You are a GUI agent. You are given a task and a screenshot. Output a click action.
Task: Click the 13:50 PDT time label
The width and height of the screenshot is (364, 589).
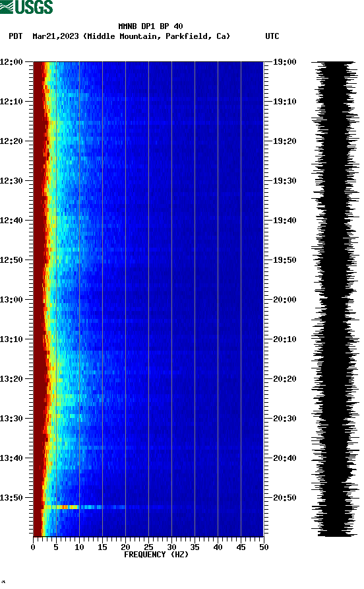click(x=11, y=498)
